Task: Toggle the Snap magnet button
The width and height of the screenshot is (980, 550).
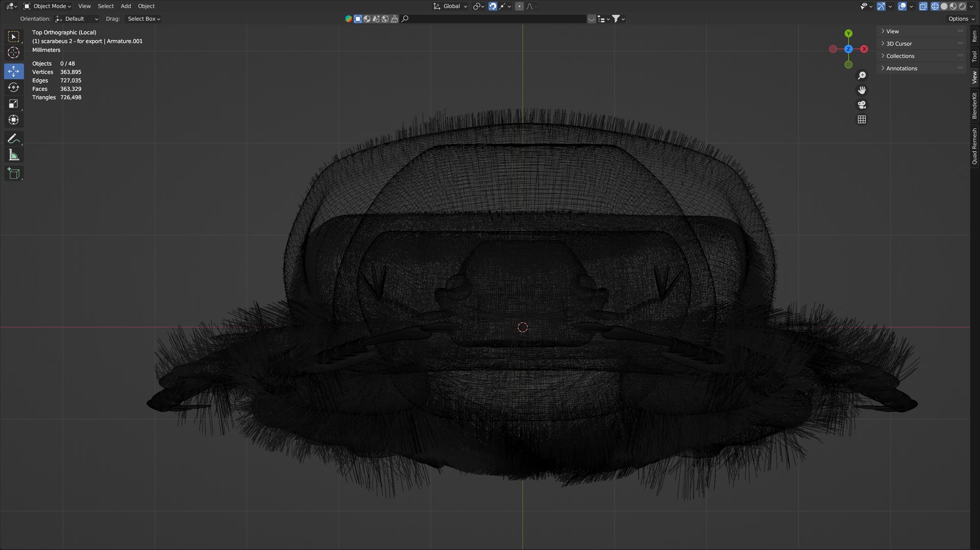Action: (493, 6)
